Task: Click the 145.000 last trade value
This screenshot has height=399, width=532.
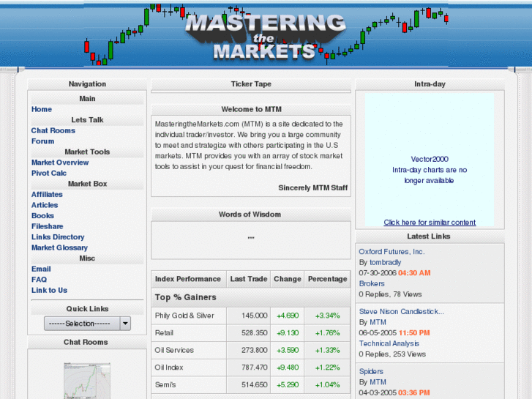Action: [x=255, y=316]
